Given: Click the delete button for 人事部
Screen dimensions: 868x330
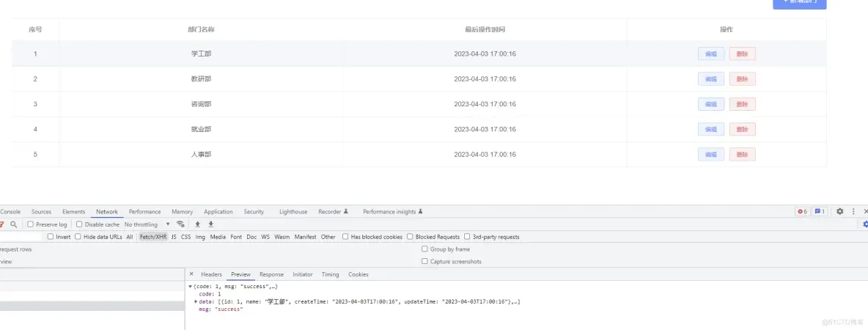Looking at the screenshot, I should 743,155.
